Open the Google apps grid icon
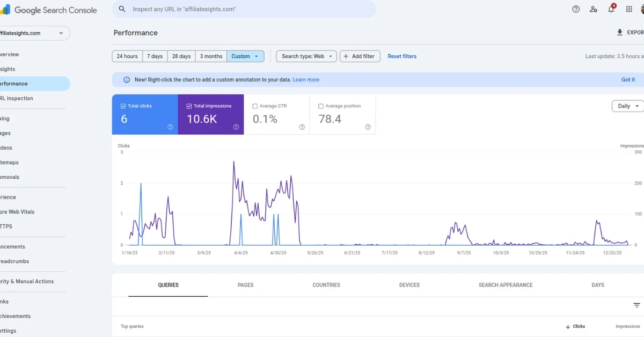644x337 pixels. pyautogui.click(x=629, y=9)
